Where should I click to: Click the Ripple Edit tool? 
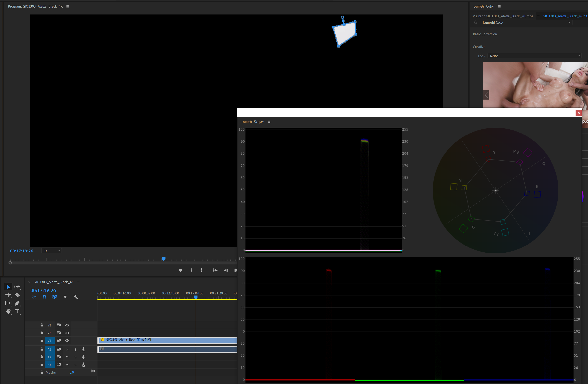8,295
